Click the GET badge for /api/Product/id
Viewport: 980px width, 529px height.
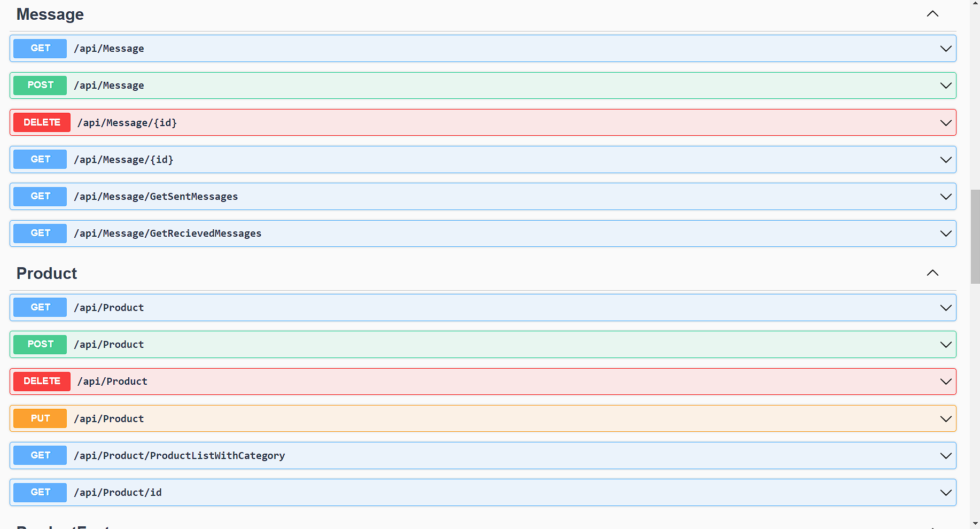pyautogui.click(x=40, y=492)
